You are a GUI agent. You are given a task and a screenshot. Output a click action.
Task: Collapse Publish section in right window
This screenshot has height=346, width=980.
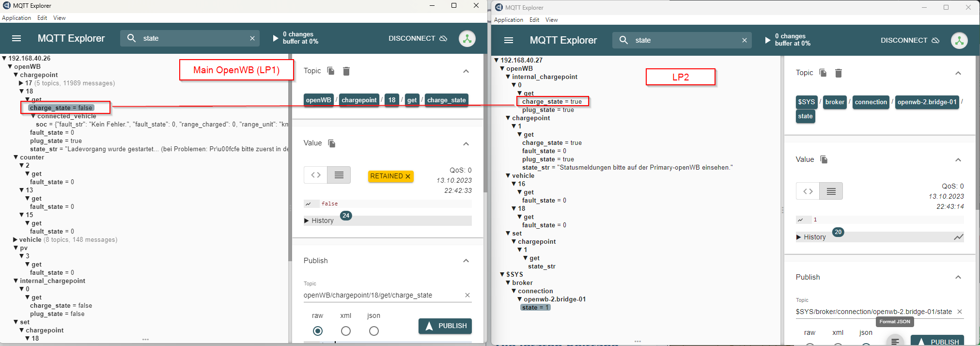pyautogui.click(x=958, y=277)
